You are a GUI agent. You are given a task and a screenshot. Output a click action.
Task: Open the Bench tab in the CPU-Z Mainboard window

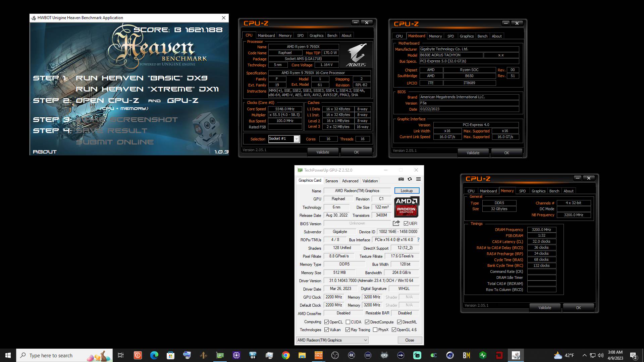(x=482, y=36)
